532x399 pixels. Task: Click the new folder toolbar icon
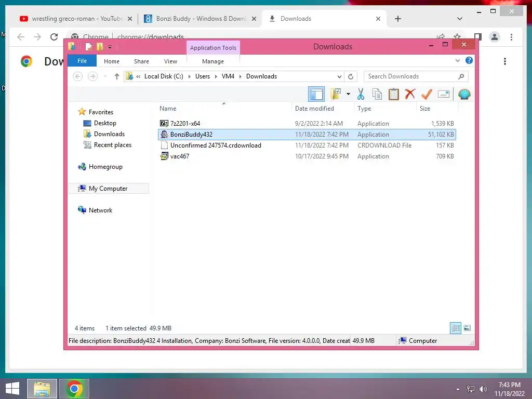pyautogui.click(x=336, y=94)
